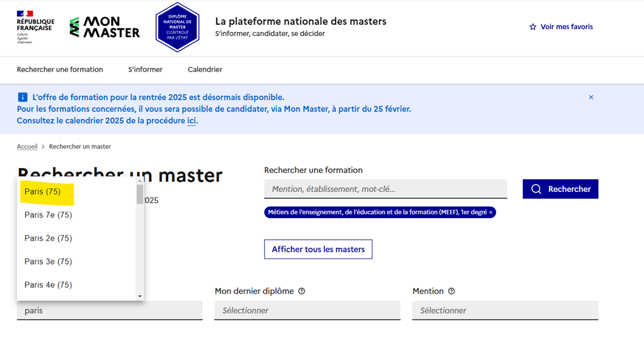644x343 pixels.
Task: Pick Paris 4e (75) suggestion
Action: [48, 285]
